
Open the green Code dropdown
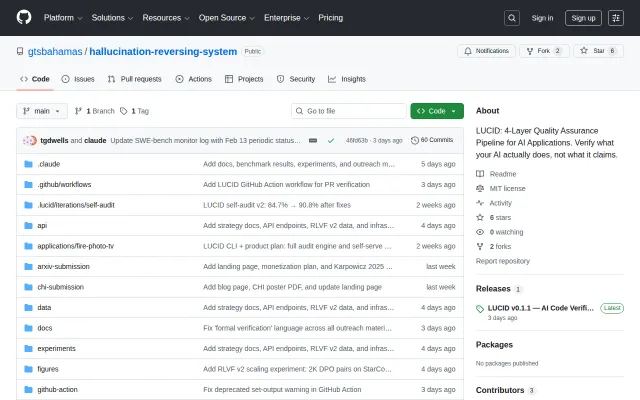[x=437, y=111]
